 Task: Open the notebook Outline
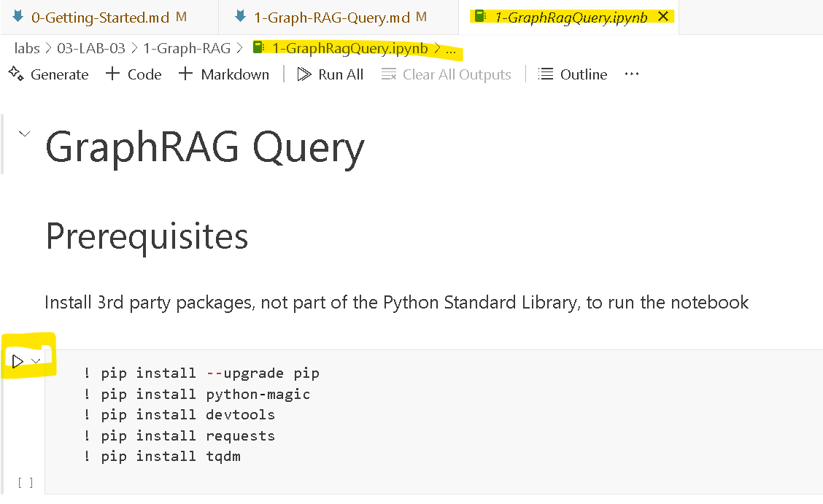[573, 74]
